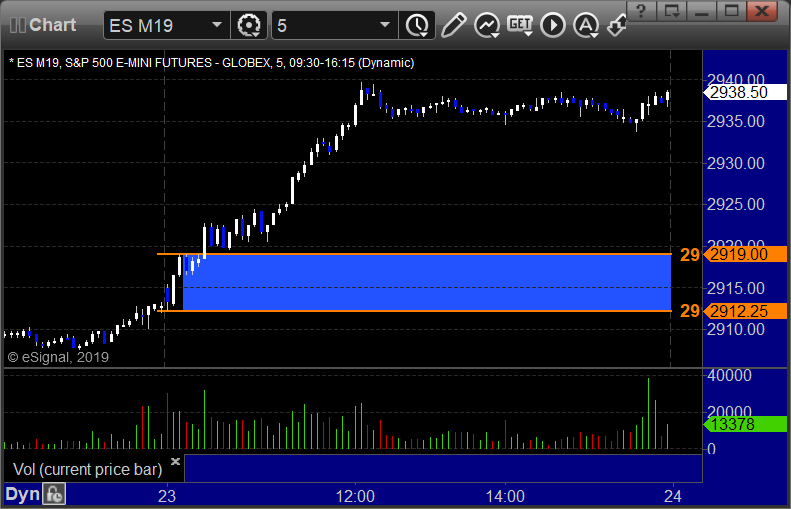Image resolution: width=791 pixels, height=509 pixels.
Task: Open the symbol settings gear icon
Action: click(249, 25)
